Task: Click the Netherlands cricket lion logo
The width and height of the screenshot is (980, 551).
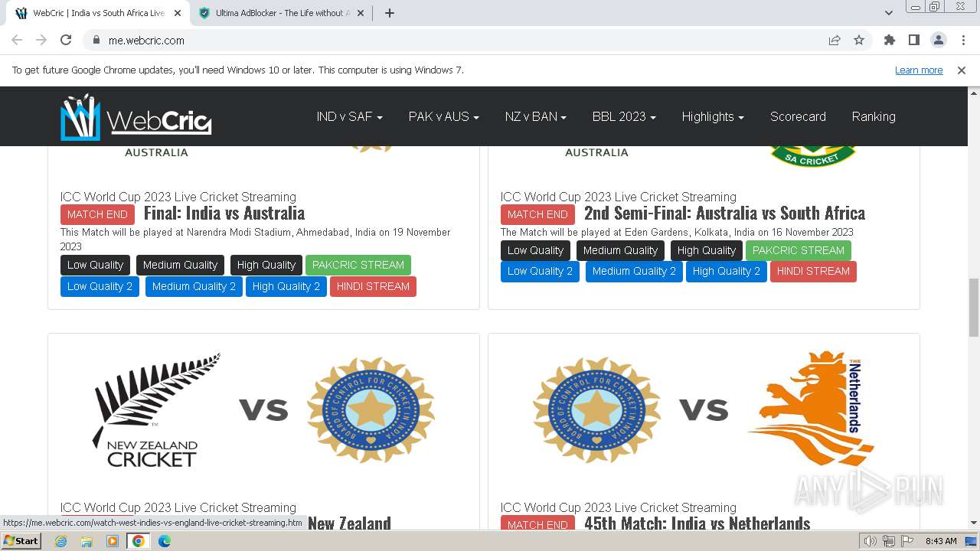Action: point(812,409)
